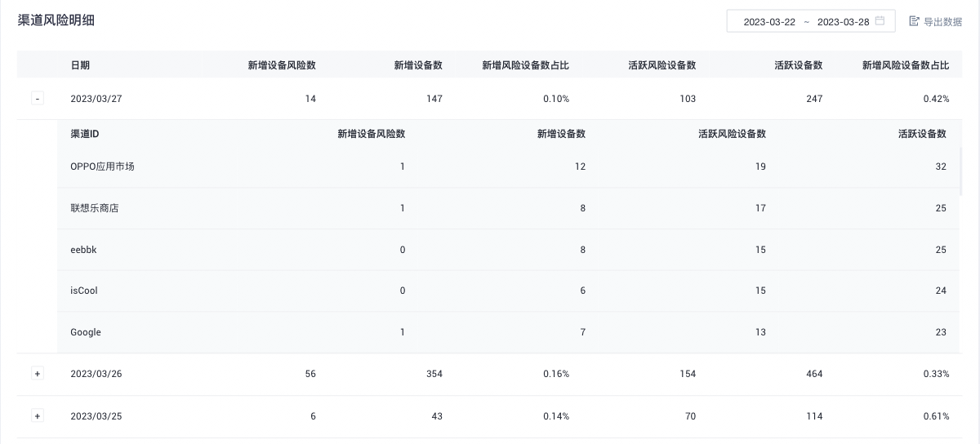Click the 2023/03/25 date cell

96,416
